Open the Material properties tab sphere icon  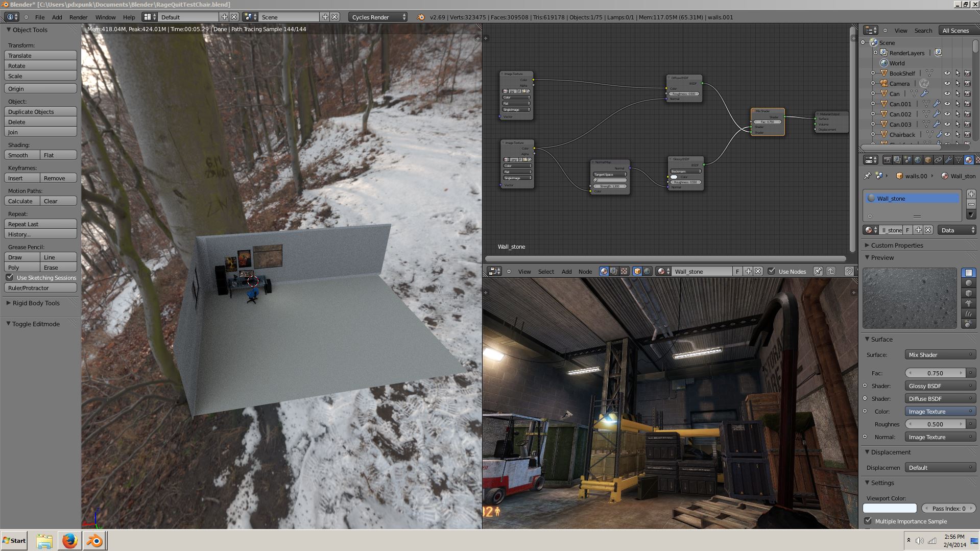[969, 160]
